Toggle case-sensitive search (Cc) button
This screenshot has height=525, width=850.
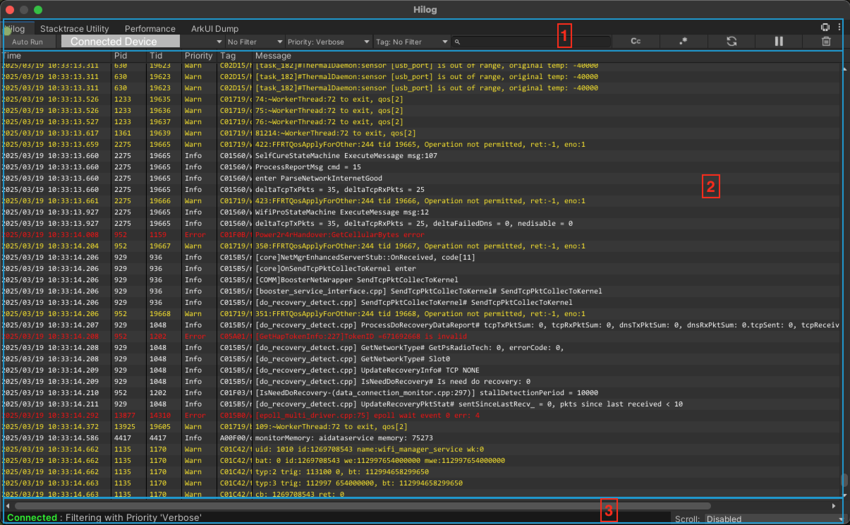[x=635, y=42]
